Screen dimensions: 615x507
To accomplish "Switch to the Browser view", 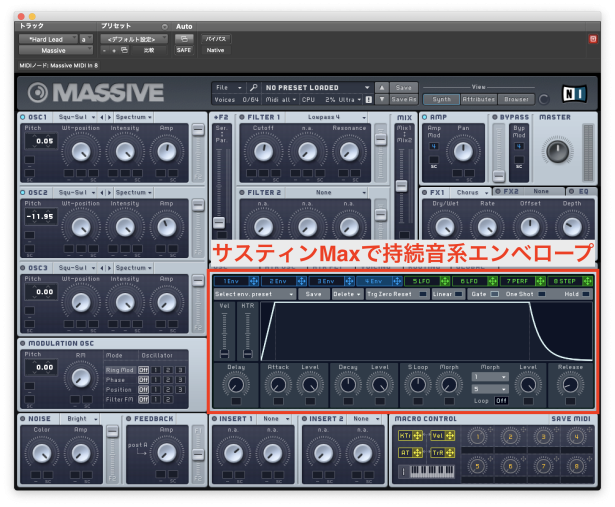I will click(516, 99).
